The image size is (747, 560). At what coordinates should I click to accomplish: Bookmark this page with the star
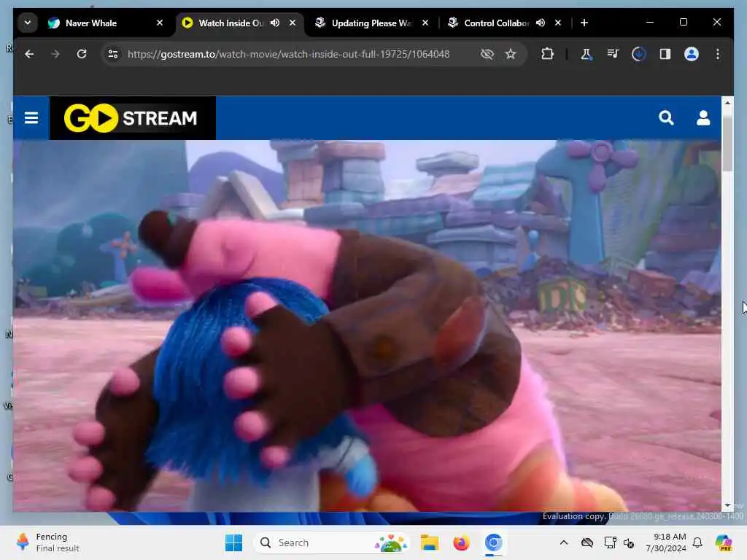510,54
